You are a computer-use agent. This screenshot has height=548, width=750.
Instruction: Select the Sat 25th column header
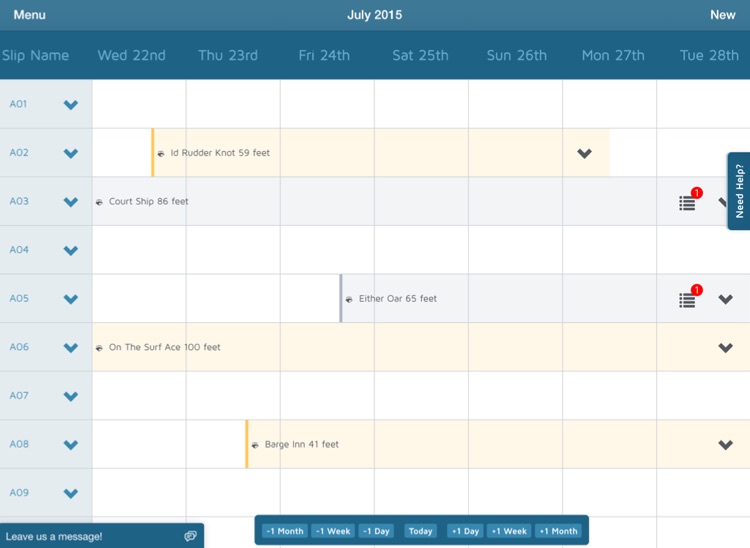tap(420, 55)
